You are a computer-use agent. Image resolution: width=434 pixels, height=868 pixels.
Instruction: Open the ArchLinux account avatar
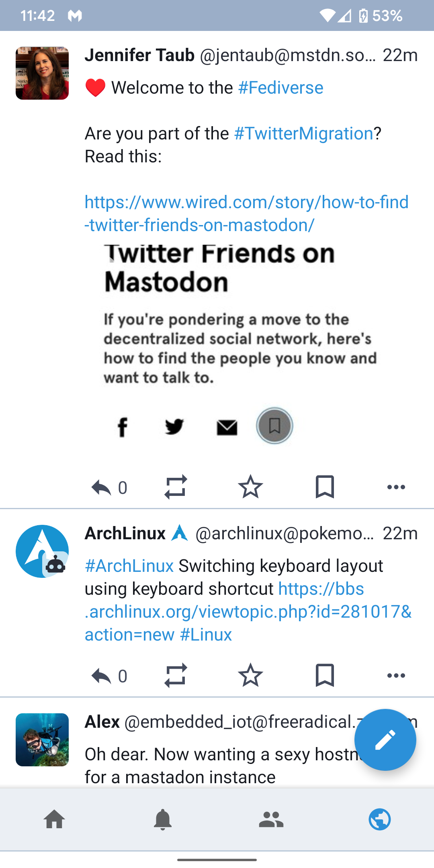[42, 551]
